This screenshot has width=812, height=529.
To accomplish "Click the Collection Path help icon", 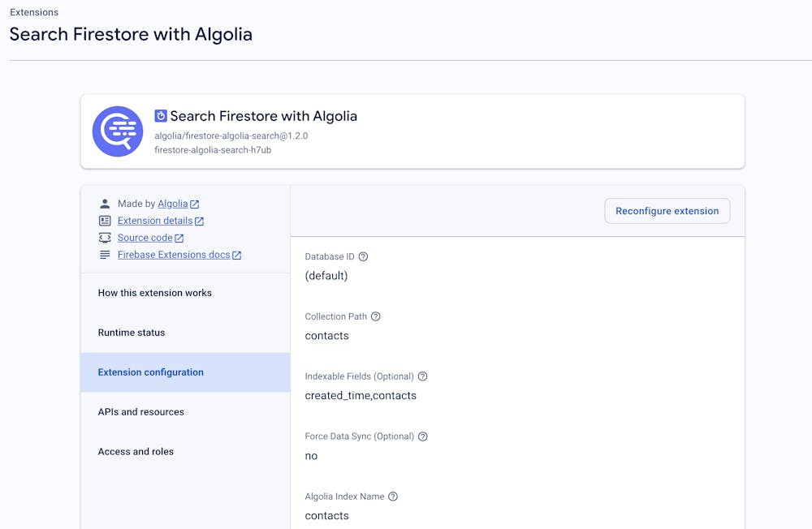I will click(375, 316).
